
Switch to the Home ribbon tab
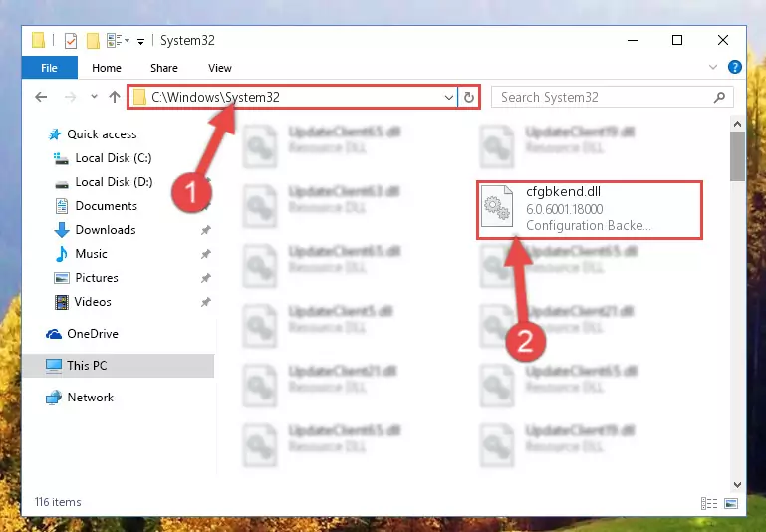pyautogui.click(x=106, y=68)
